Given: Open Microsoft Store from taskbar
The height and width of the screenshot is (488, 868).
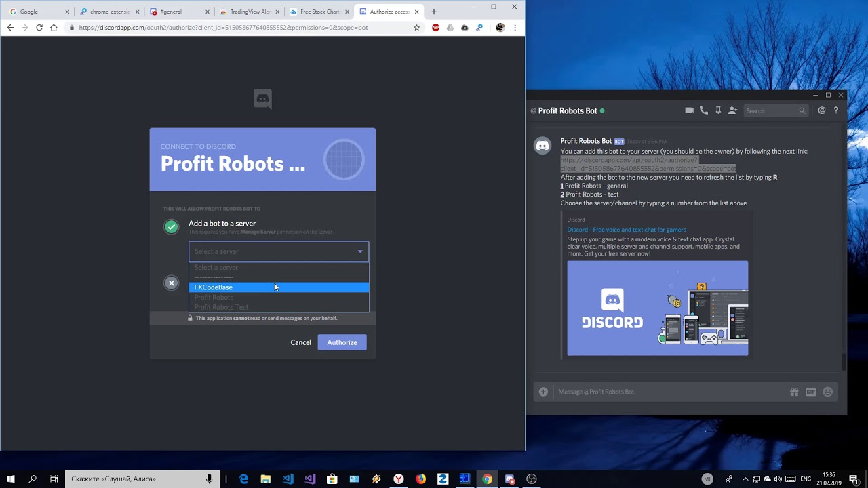Looking at the screenshot, I should [332, 479].
